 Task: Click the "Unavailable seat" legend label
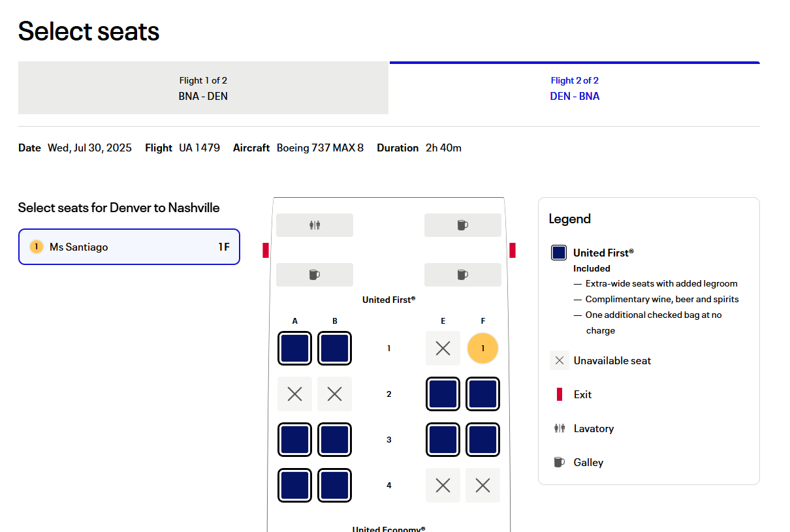pyautogui.click(x=612, y=360)
